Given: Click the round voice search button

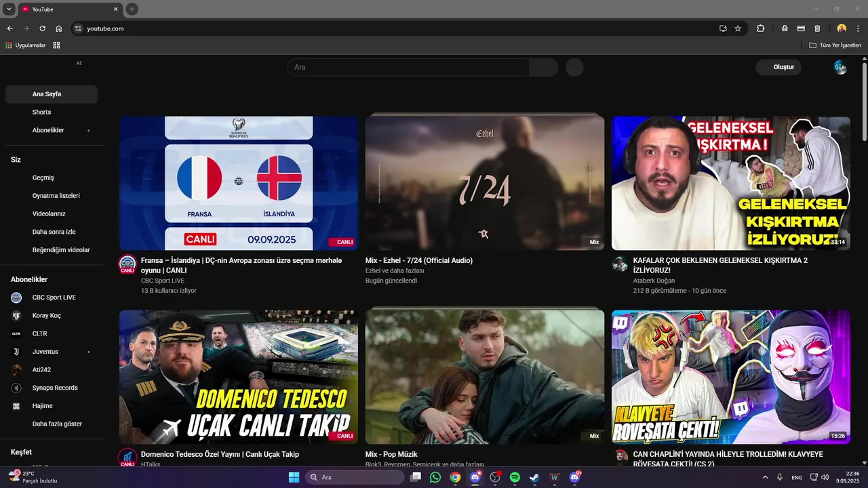Looking at the screenshot, I should pos(574,67).
